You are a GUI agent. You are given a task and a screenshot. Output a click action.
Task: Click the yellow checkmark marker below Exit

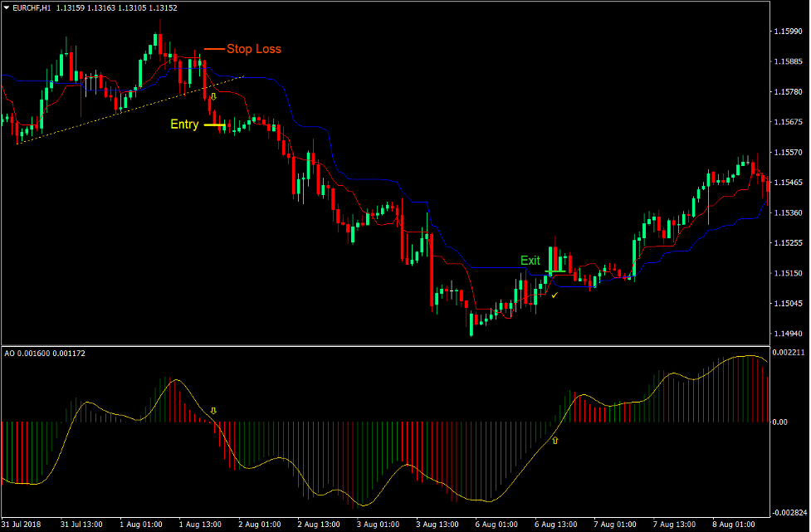pyautogui.click(x=554, y=295)
